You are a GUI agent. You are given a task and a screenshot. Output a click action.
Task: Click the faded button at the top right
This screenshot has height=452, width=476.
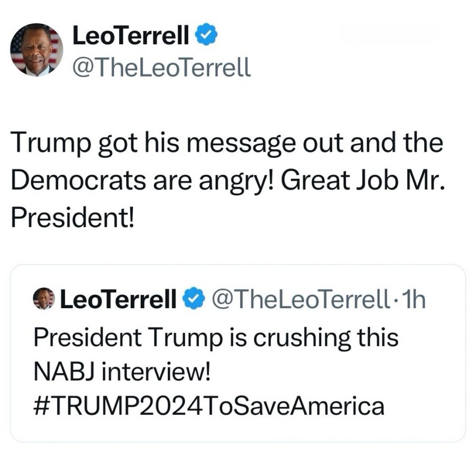(389, 34)
